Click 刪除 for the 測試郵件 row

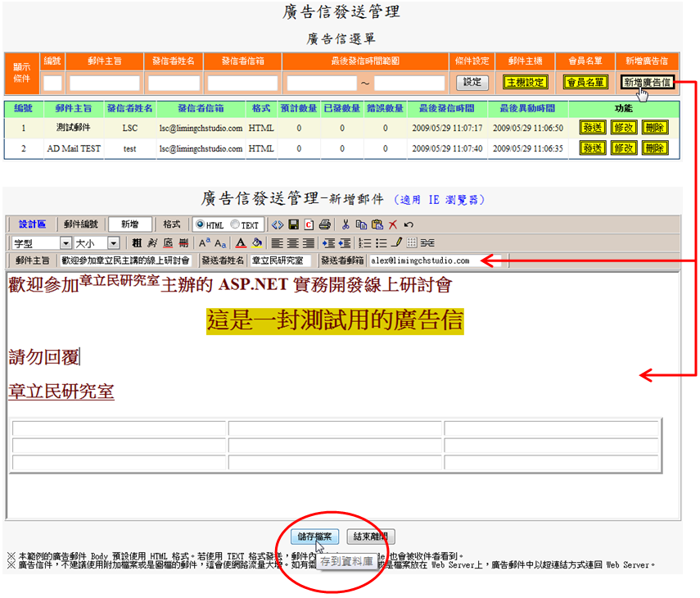pyautogui.click(x=655, y=128)
